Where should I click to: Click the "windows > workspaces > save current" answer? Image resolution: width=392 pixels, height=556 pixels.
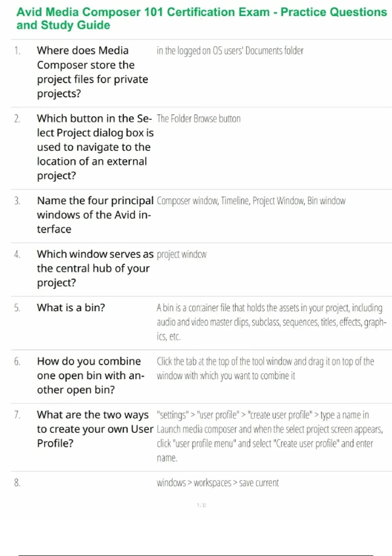(x=218, y=483)
